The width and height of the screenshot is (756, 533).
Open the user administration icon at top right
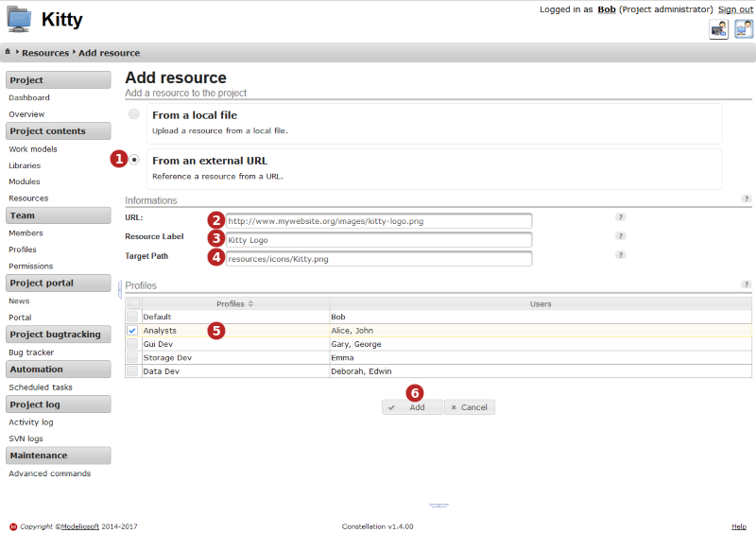click(718, 29)
